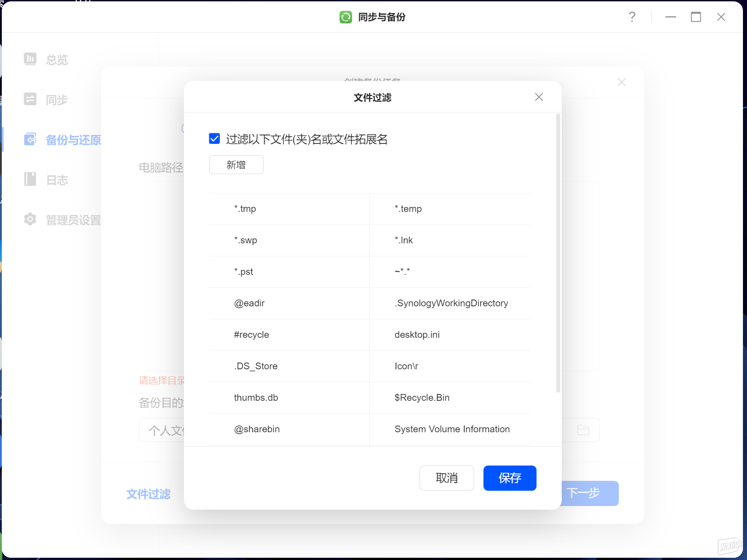Open the 日志 log sidebar icon
The image size is (747, 560).
[x=30, y=179]
